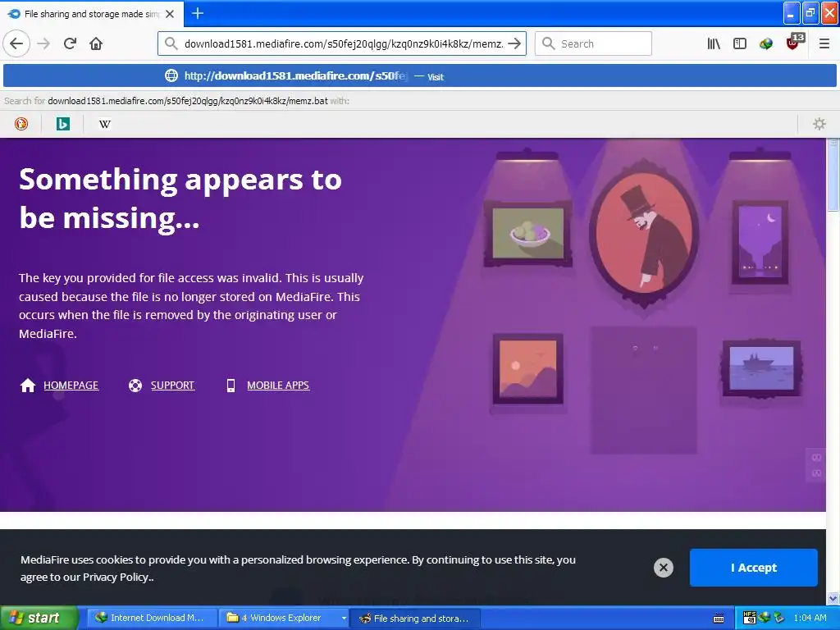This screenshot has width=840, height=630.
Task: Click the HFS tray icon
Action: [750, 619]
